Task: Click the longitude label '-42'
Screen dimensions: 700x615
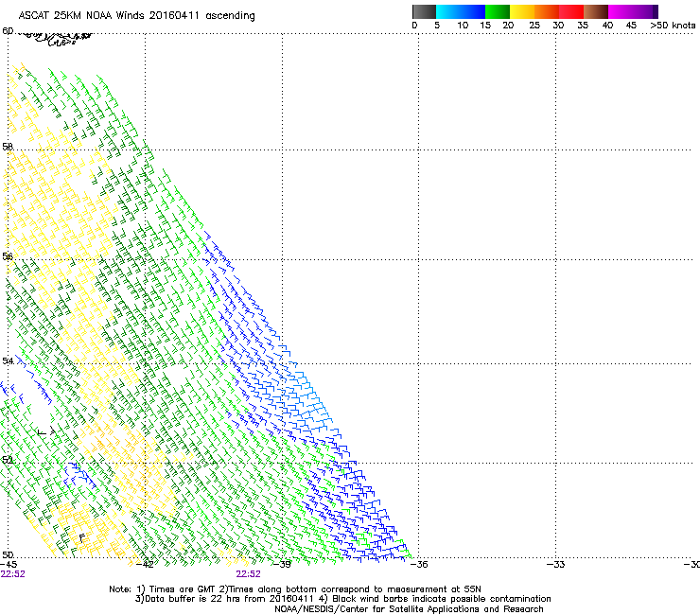Action: (145, 565)
